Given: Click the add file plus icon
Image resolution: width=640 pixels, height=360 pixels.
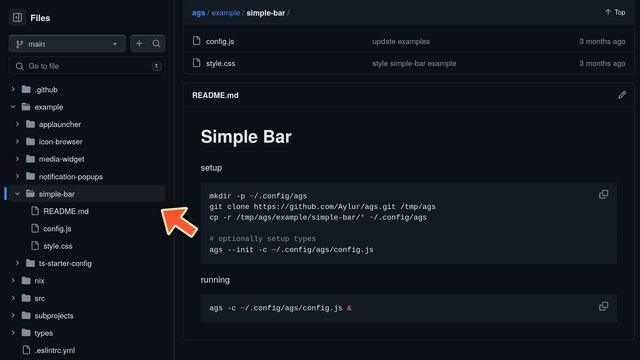Looking at the screenshot, I should click(139, 44).
